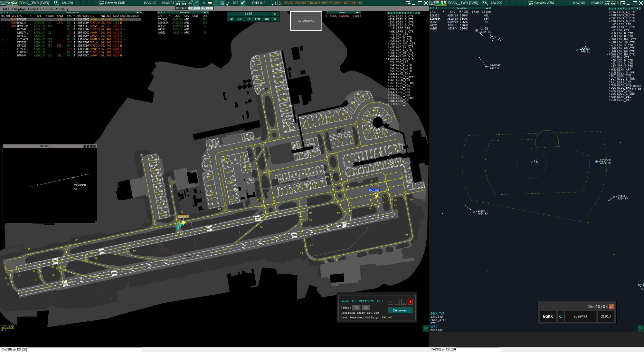
Task: Click the timer R reset button
Action: pos(275,19)
